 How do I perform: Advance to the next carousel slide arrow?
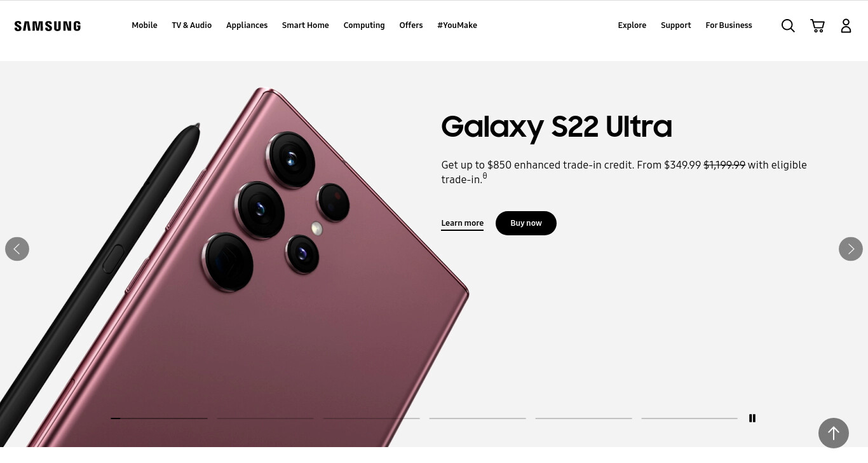point(851,249)
